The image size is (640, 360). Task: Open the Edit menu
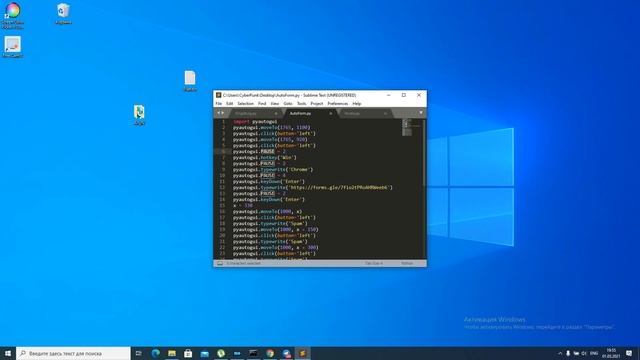coord(230,104)
